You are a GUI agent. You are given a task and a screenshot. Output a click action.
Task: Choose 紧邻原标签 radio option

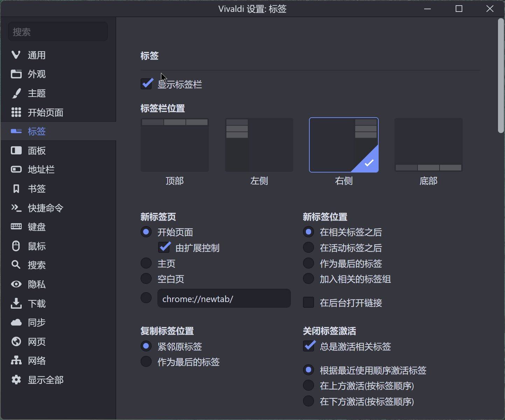146,346
